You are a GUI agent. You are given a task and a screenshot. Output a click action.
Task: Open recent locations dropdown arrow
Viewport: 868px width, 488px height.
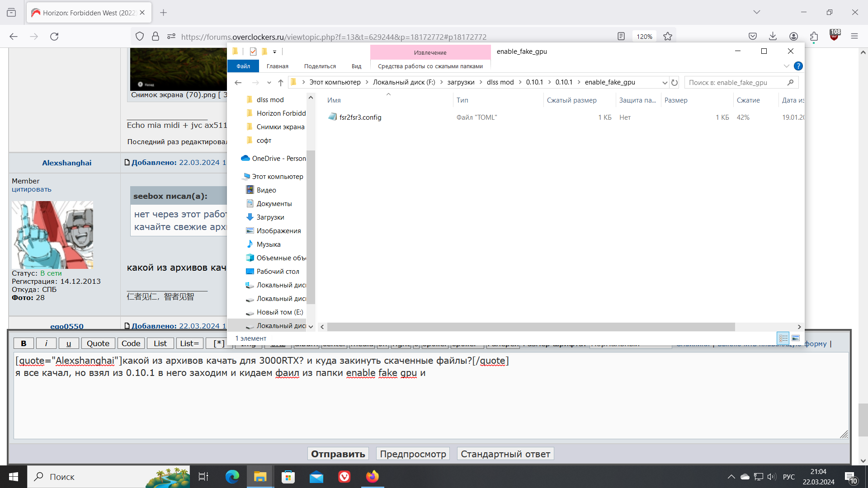[269, 82]
